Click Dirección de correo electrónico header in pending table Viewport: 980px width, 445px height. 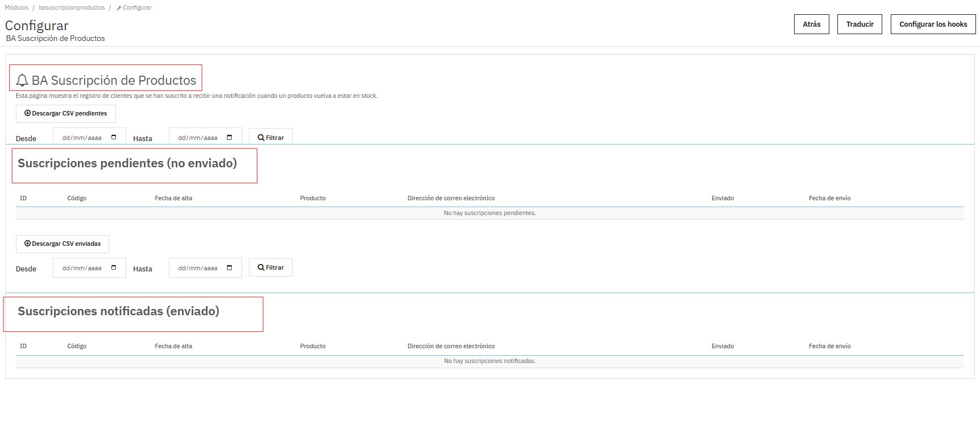(451, 198)
